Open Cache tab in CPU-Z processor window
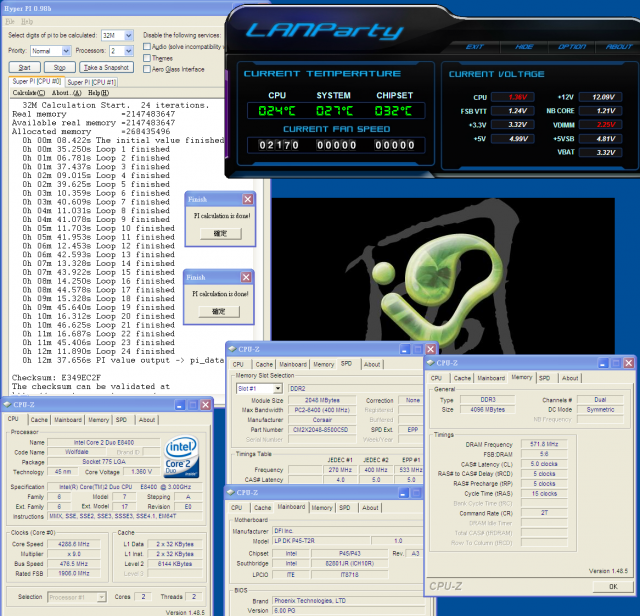 click(x=39, y=420)
